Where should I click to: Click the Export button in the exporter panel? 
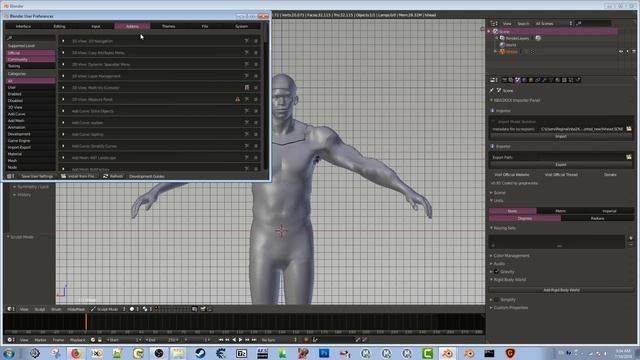coord(561,164)
